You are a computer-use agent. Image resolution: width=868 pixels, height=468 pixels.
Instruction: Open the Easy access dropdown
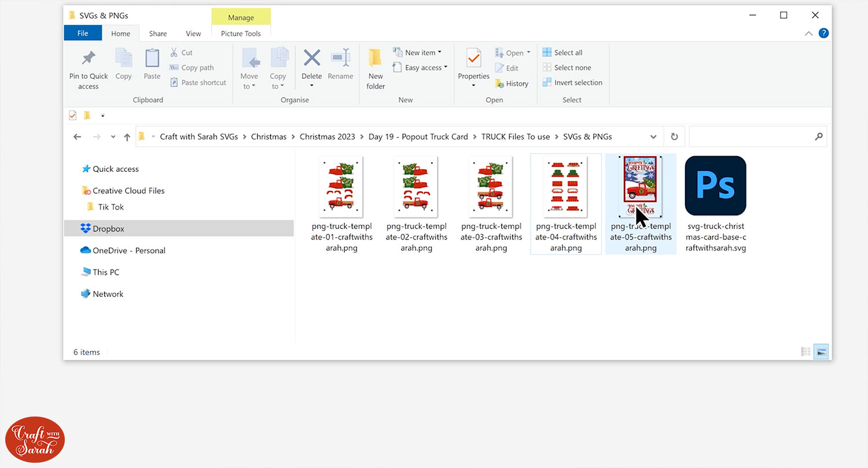[x=421, y=68]
